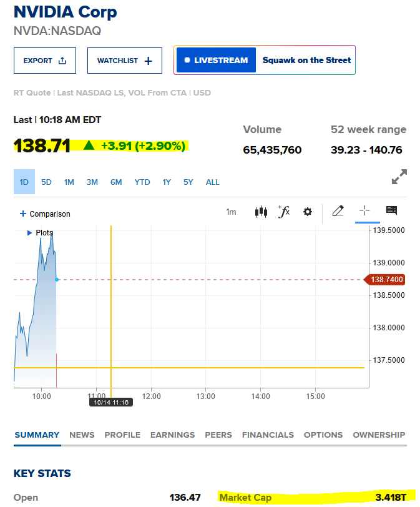This screenshot has height=507, width=420.
Task: Expand chart to fullscreen
Action: pyautogui.click(x=399, y=177)
